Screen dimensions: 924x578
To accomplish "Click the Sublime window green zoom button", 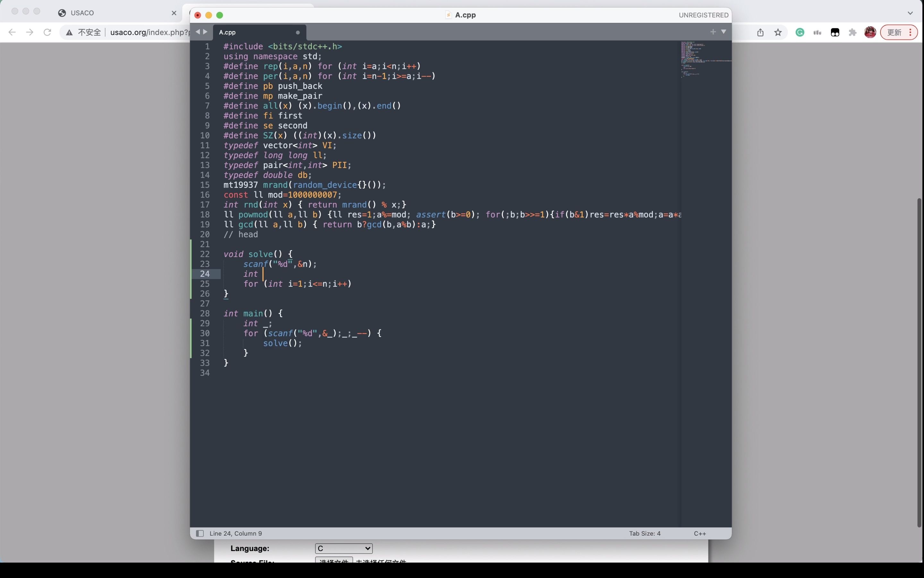I will pos(219,15).
